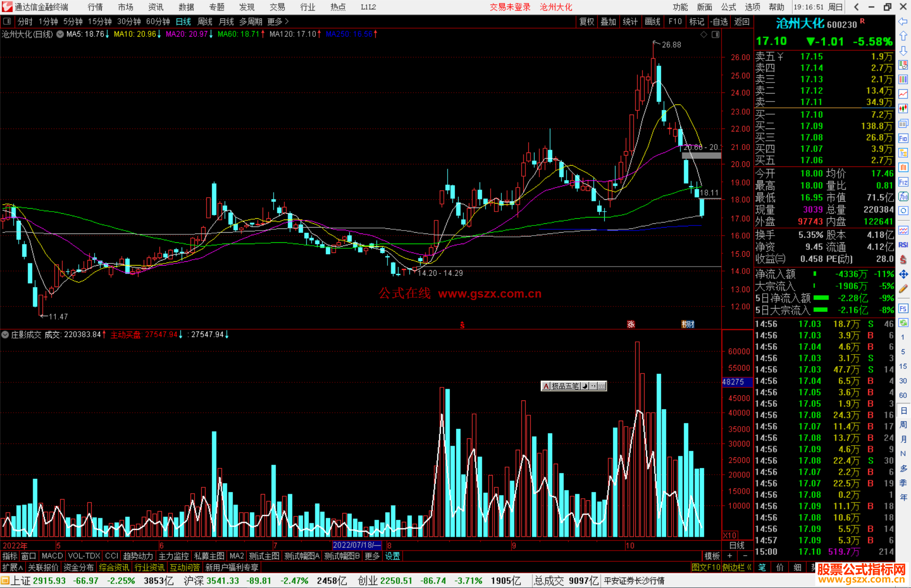The width and height of the screenshot is (911, 588).
Task: Switch to the MACD indicator tab
Action: (52, 556)
